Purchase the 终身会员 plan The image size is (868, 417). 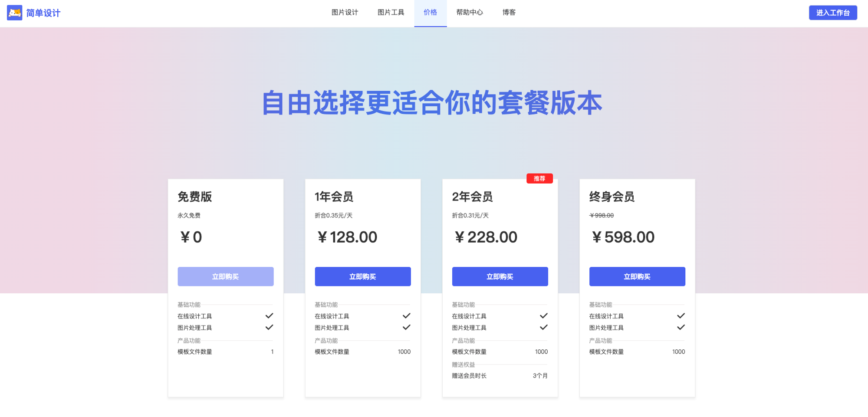click(637, 276)
